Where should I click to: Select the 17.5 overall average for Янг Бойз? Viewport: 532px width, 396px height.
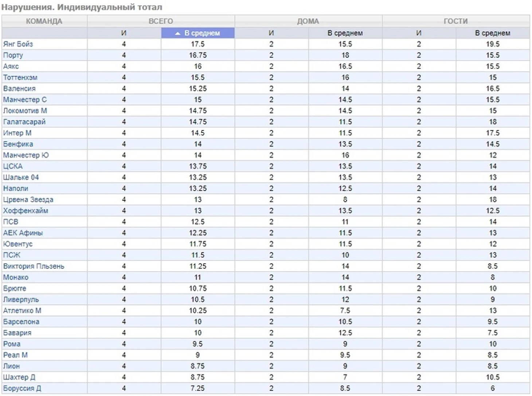[x=198, y=44]
